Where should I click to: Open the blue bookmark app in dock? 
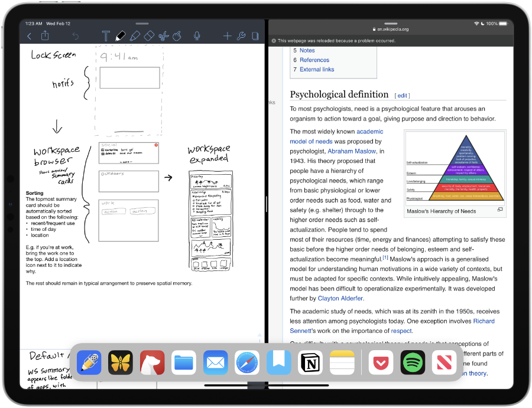point(278,363)
